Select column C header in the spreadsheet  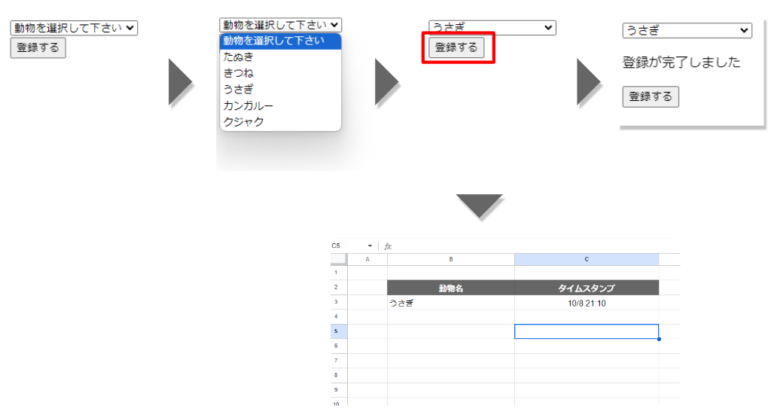(586, 259)
